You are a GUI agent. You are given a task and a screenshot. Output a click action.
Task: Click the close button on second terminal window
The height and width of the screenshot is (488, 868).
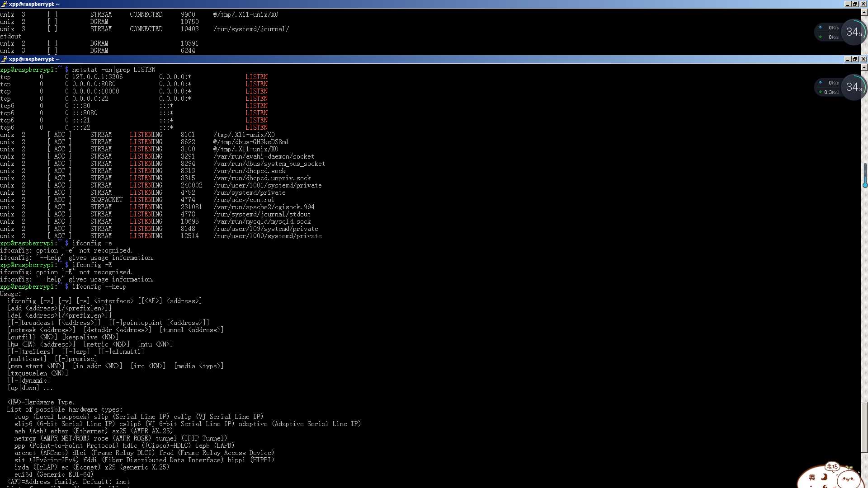(864, 59)
